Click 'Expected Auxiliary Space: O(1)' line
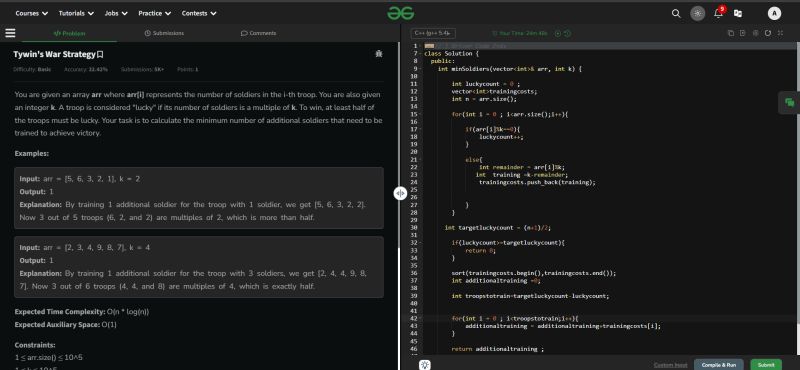 point(66,325)
